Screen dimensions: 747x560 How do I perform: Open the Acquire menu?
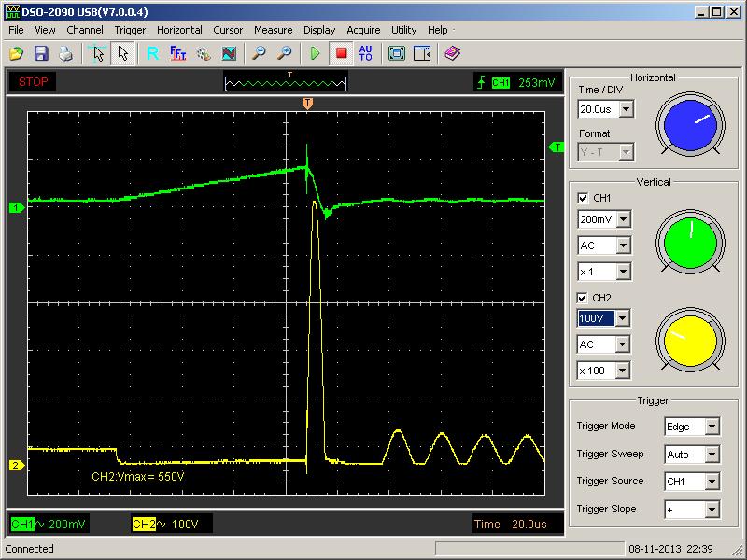point(363,30)
